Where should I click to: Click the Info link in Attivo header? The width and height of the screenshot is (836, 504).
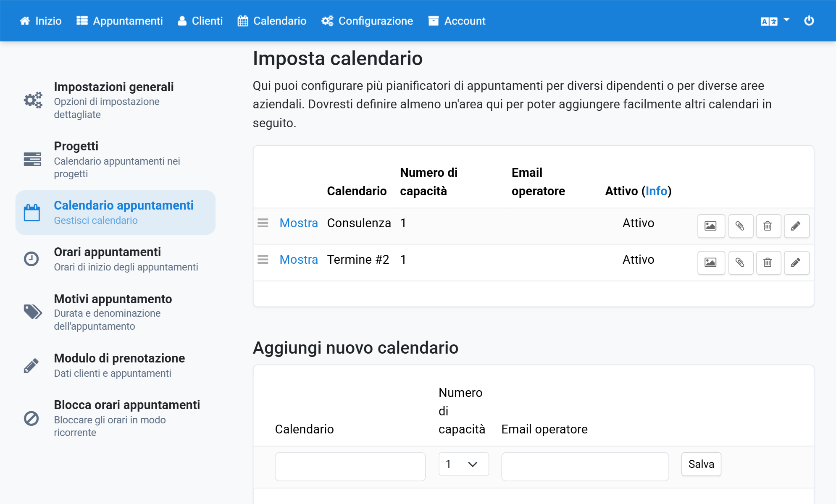click(656, 191)
